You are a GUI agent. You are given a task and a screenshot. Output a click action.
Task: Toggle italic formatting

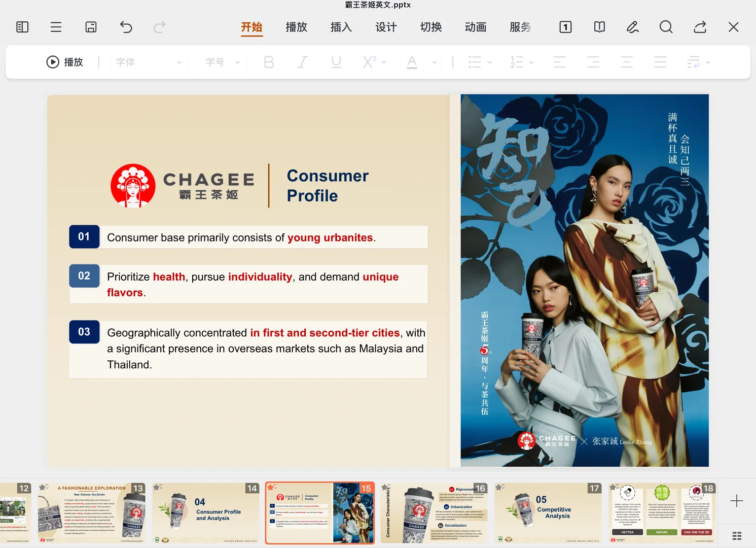pyautogui.click(x=303, y=62)
